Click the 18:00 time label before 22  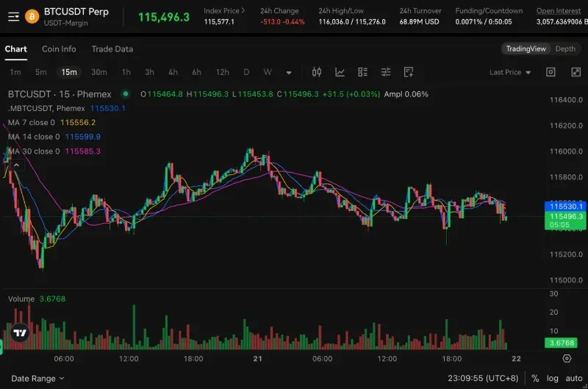point(451,359)
